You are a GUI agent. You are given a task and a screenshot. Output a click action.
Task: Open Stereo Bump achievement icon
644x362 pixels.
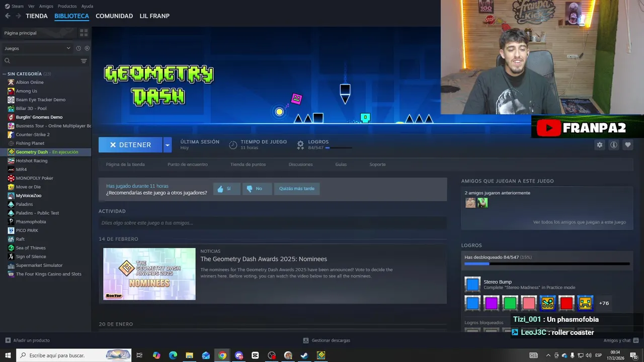tap(472, 285)
